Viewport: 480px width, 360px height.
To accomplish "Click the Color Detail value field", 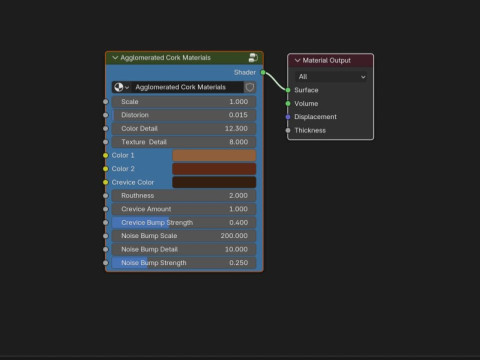I will click(x=184, y=129).
